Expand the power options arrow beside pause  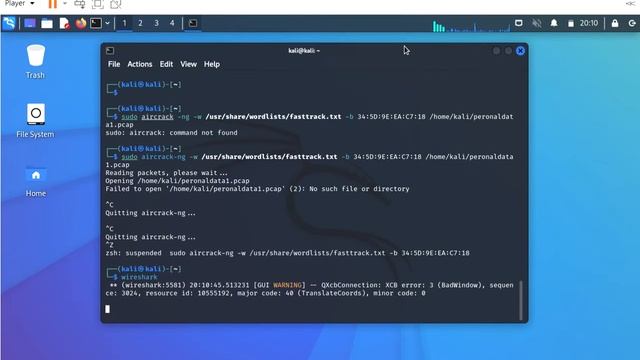coord(65,4)
